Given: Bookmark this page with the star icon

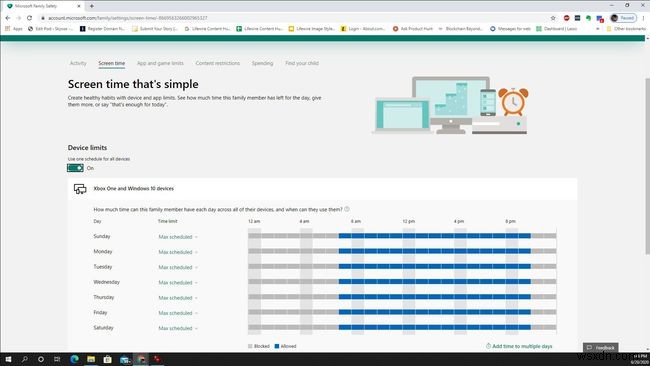Looking at the screenshot, I should [x=553, y=18].
